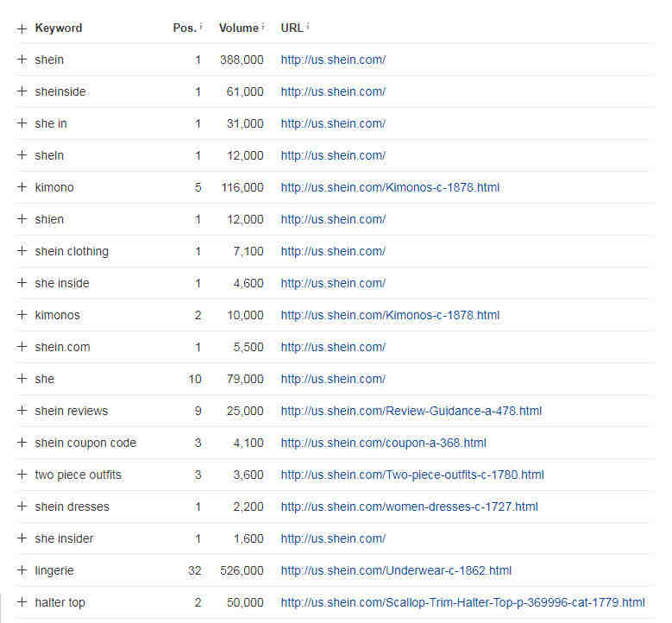
Task: Expand the 'shein dresses' keyword row
Action: coord(22,507)
